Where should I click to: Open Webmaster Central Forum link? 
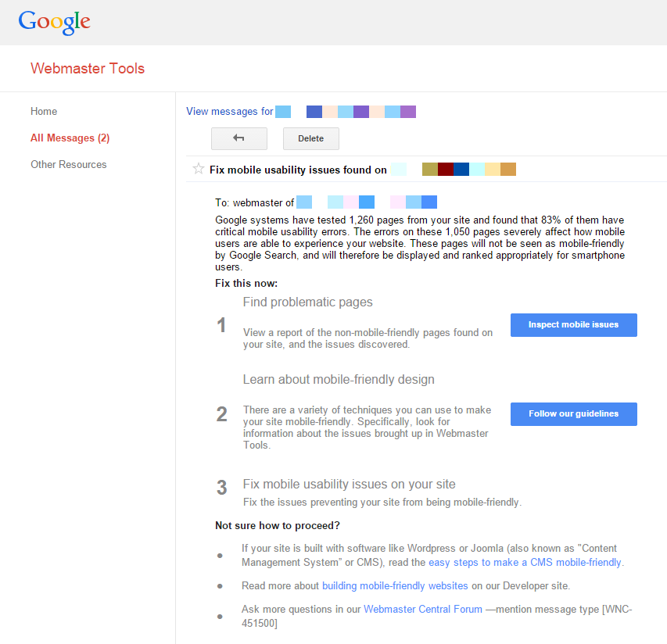click(423, 609)
